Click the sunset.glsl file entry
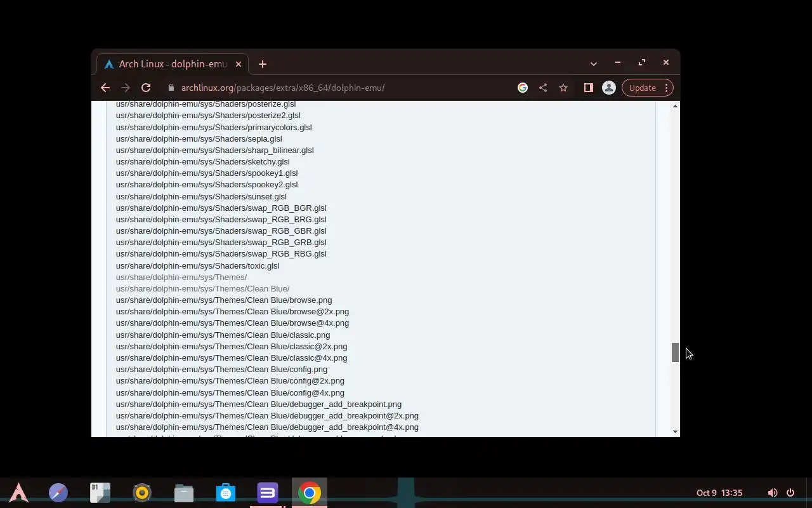 click(x=201, y=196)
